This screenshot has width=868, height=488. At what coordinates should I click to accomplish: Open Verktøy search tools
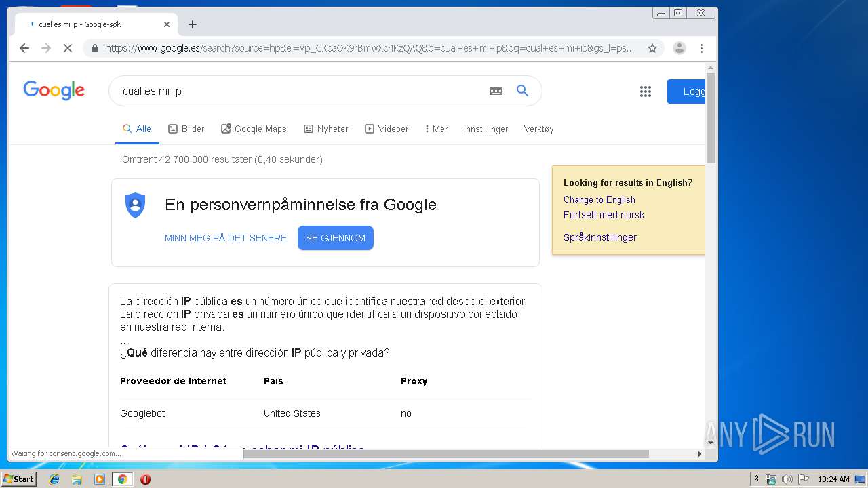(x=538, y=129)
